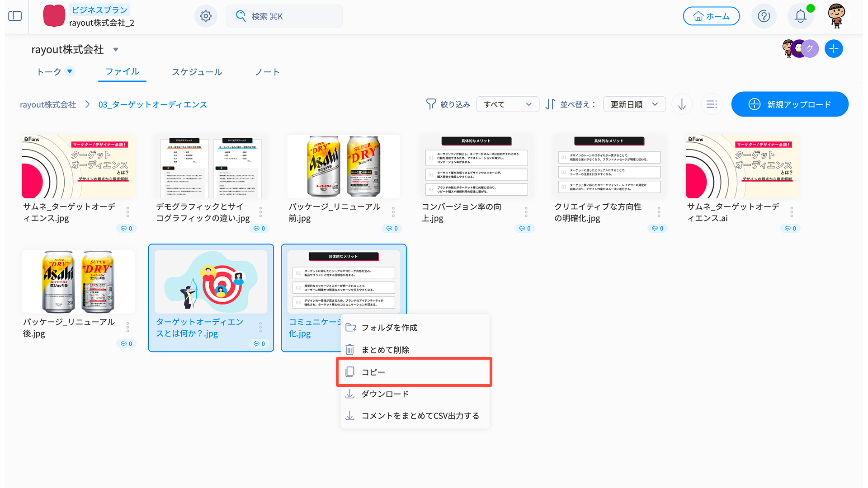This screenshot has height=488, width=868.
Task: Expand the rayout株式会社 project dropdown arrow
Action: [116, 50]
